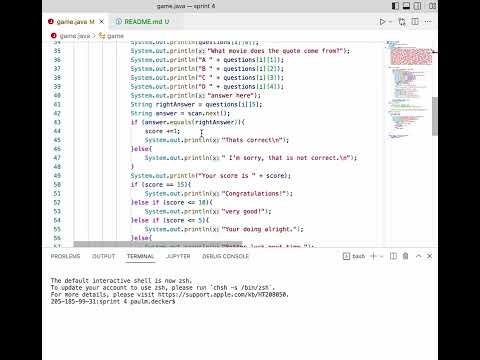Open the support.apple.com link in terminal
Image resolution: width=480 pixels, height=360 pixels.
point(223,295)
